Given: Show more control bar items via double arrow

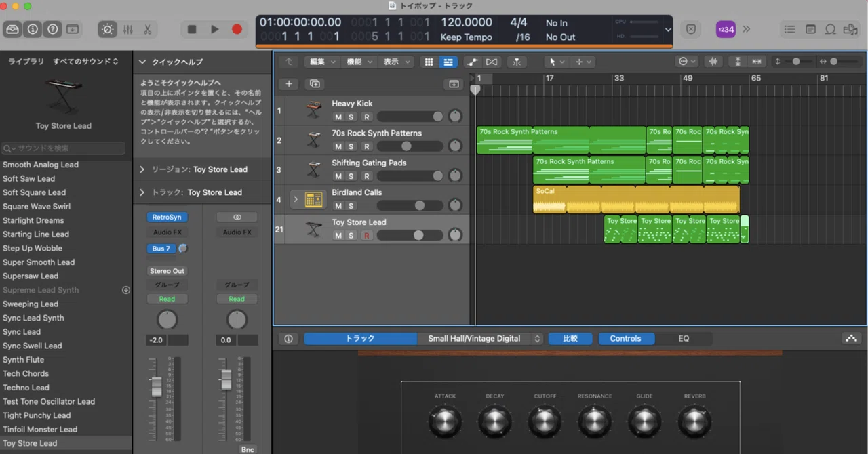Looking at the screenshot, I should (x=747, y=29).
